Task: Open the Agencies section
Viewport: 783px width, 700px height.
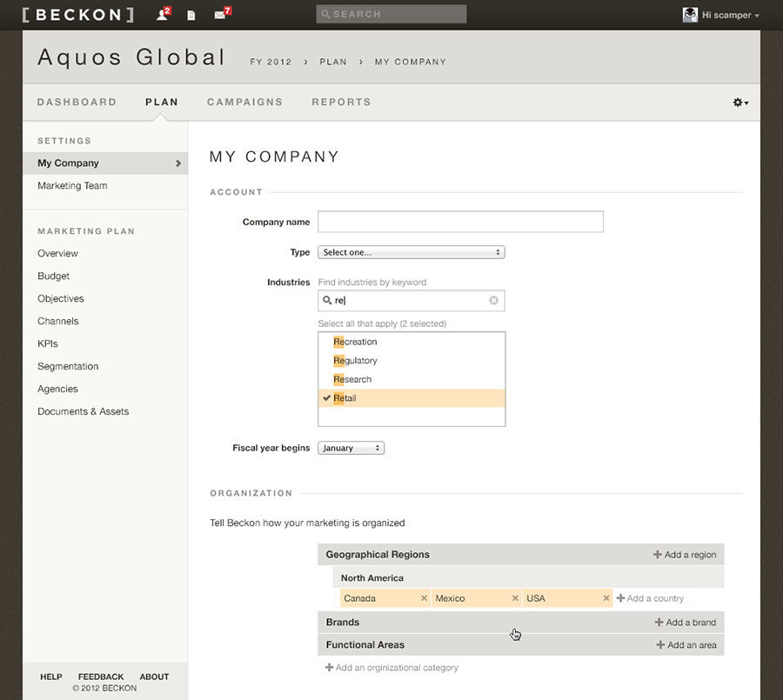Action: click(x=57, y=389)
